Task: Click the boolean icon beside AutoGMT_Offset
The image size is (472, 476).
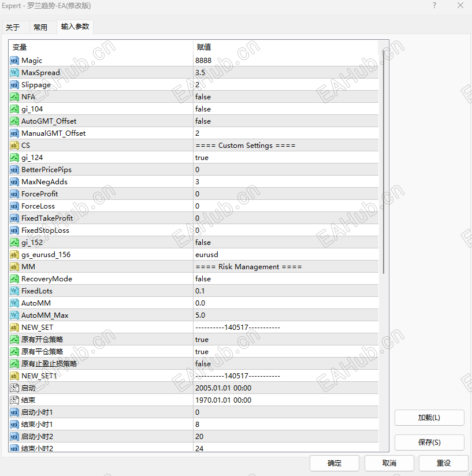Action: [x=14, y=121]
